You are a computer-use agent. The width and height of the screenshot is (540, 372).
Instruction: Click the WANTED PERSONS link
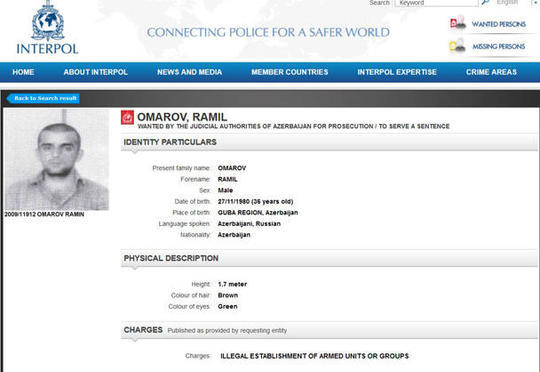pyautogui.click(x=498, y=24)
